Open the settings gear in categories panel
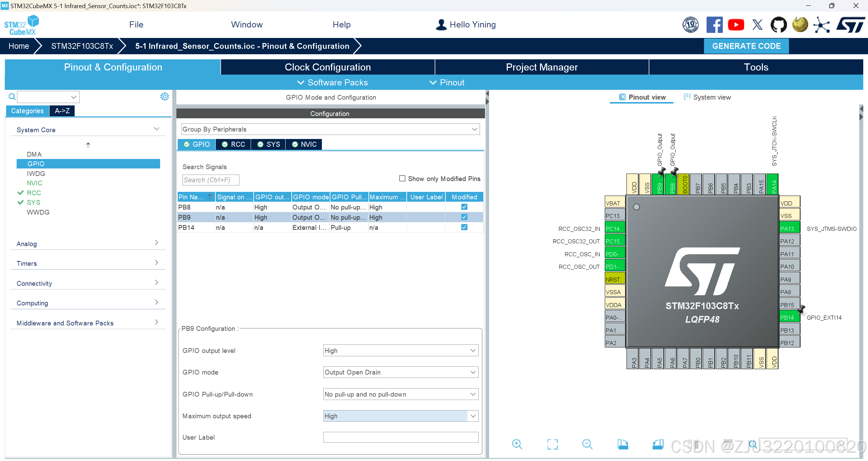Viewport: 868px width, 461px height. coord(165,97)
